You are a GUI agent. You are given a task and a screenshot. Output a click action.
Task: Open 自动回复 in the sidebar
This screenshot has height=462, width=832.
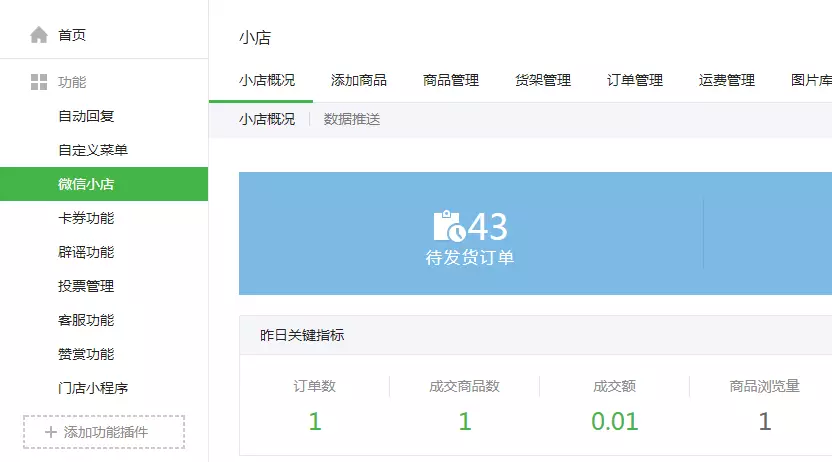(x=86, y=116)
